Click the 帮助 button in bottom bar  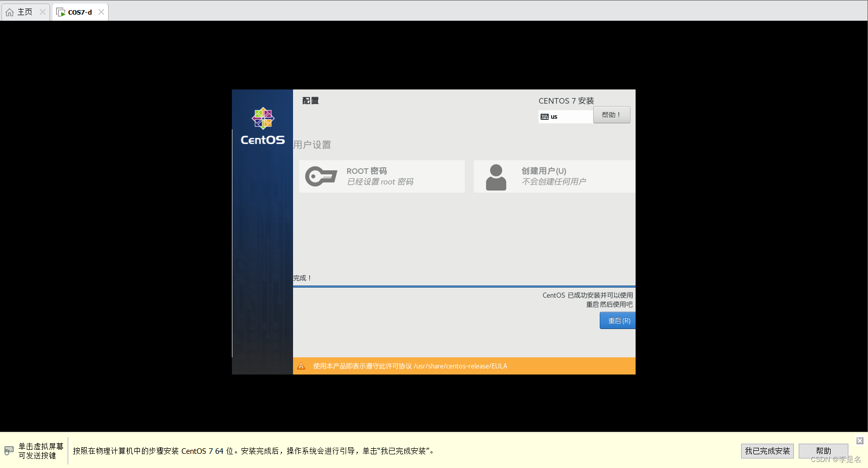(x=823, y=451)
